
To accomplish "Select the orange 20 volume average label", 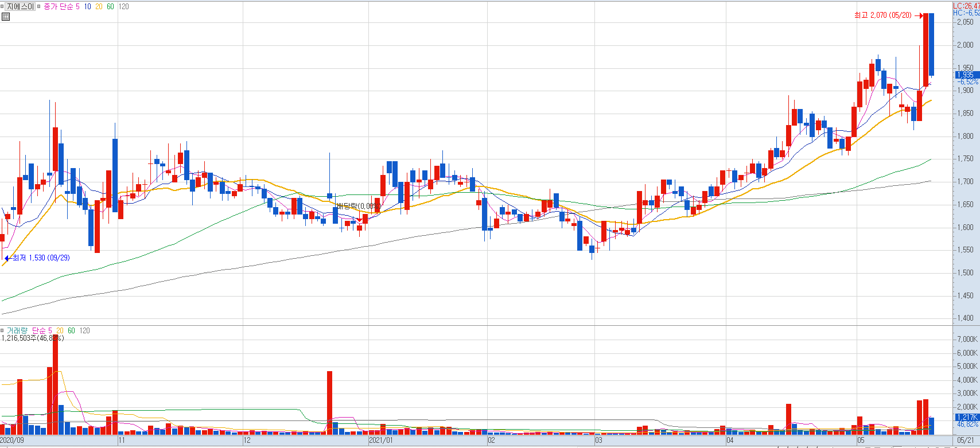I will pos(60,330).
